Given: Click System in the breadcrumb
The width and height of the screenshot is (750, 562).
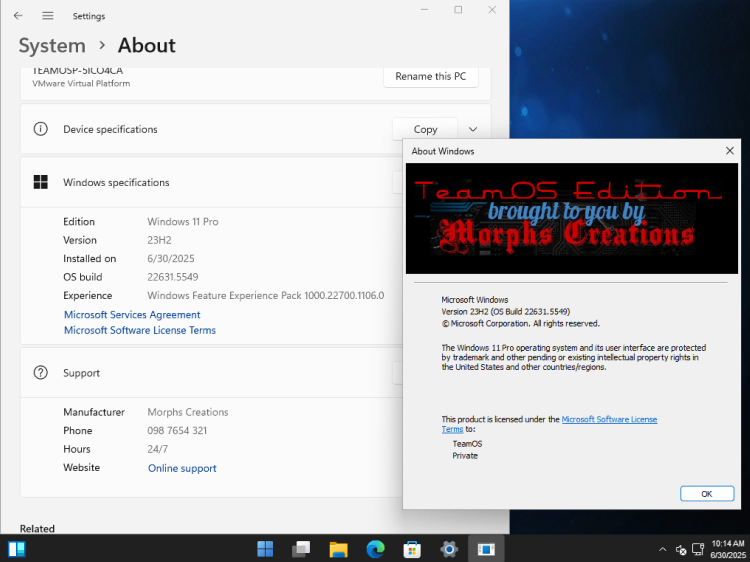Looking at the screenshot, I should (x=52, y=46).
